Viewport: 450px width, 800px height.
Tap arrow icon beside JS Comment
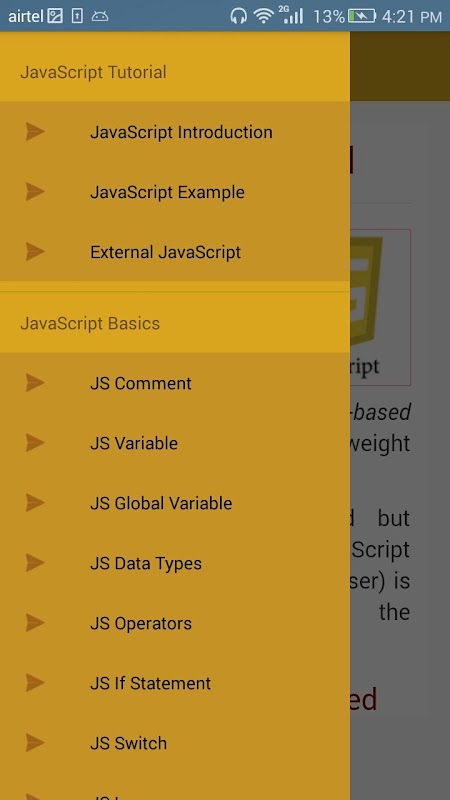point(35,383)
